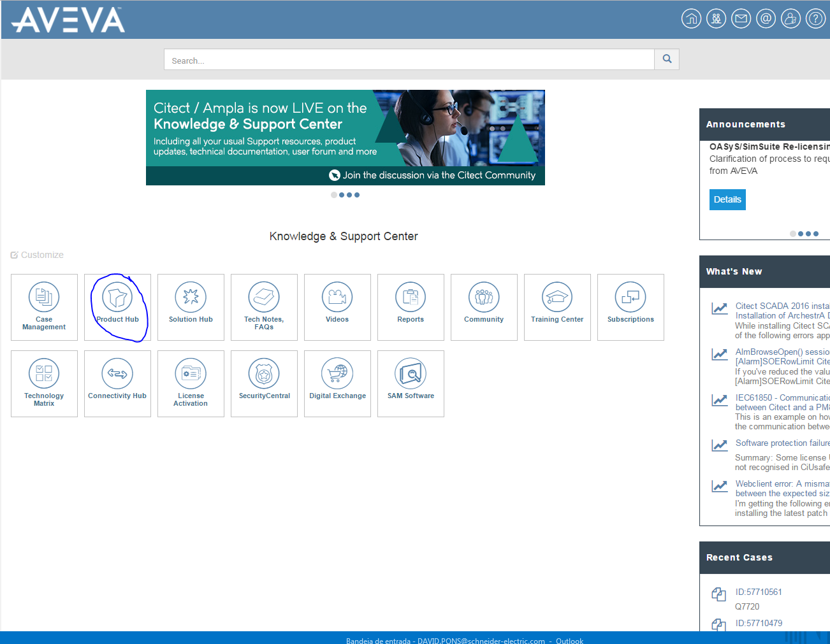The image size is (830, 644).
Task: Click the Customize link
Action: (37, 255)
